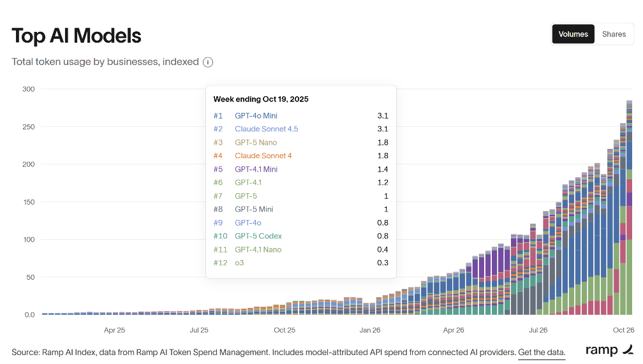Select o3 entry ranked #12
643x364 pixels.
[239, 263]
